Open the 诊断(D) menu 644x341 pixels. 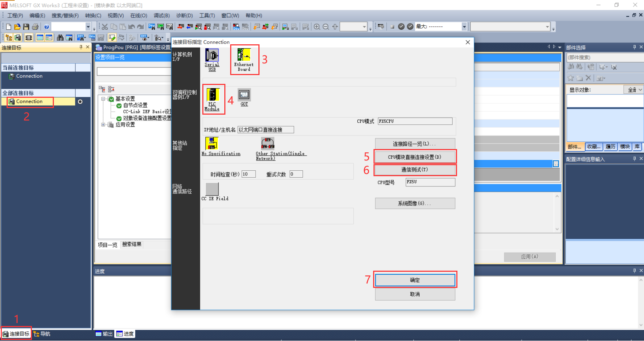184,15
